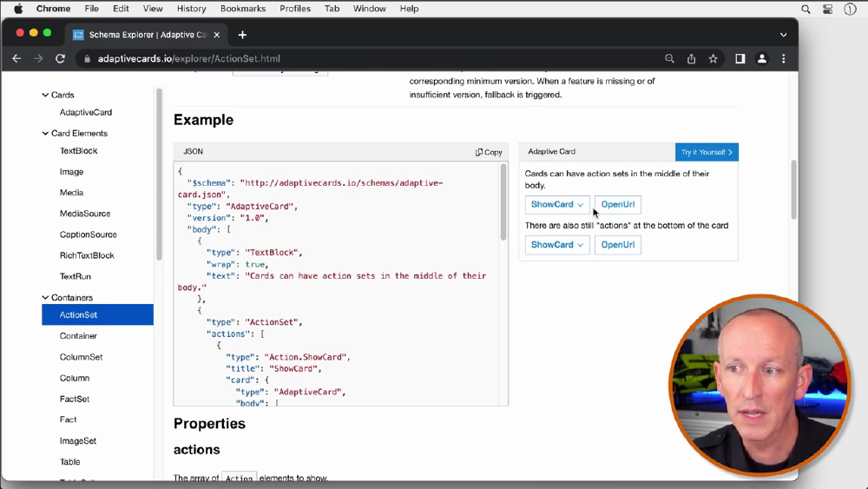
Task: Open the History menu in the menu bar
Action: click(191, 9)
